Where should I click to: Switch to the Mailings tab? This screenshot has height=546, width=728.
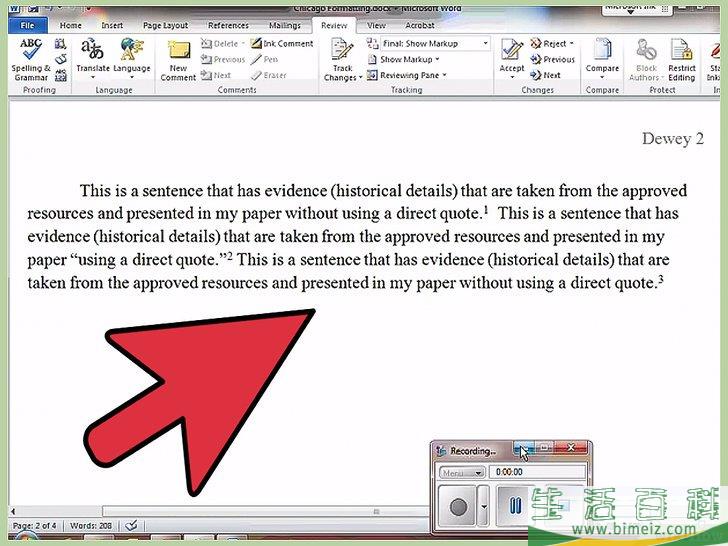click(285, 26)
